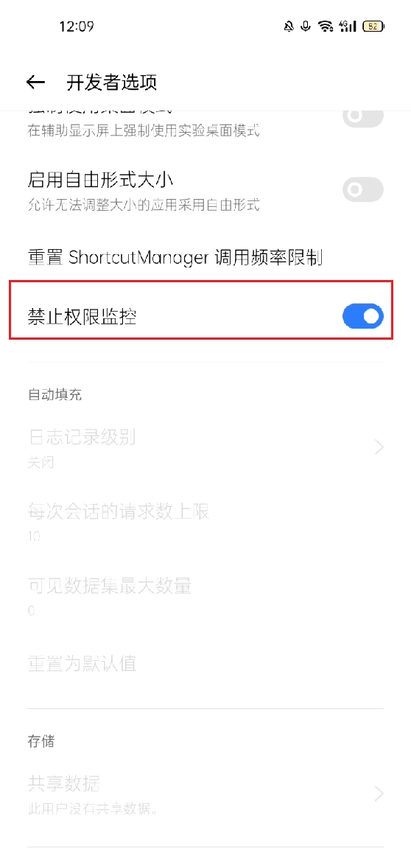Toggle the 强制使用桌面模式 switch
The image size is (411, 868).
363,116
